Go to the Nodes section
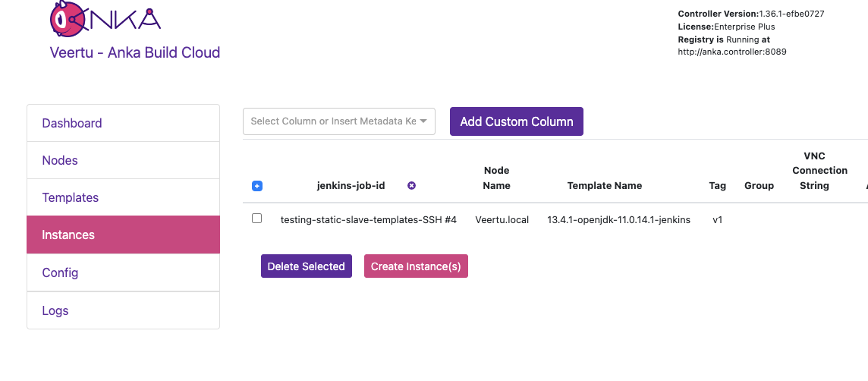The image size is (868, 381). coord(60,160)
